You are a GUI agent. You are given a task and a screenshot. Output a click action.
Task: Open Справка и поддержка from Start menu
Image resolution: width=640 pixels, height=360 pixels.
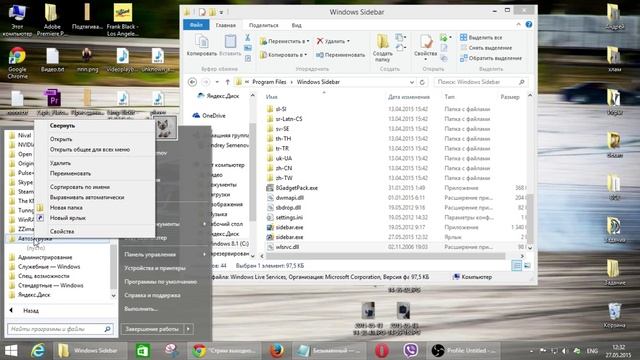tap(152, 295)
